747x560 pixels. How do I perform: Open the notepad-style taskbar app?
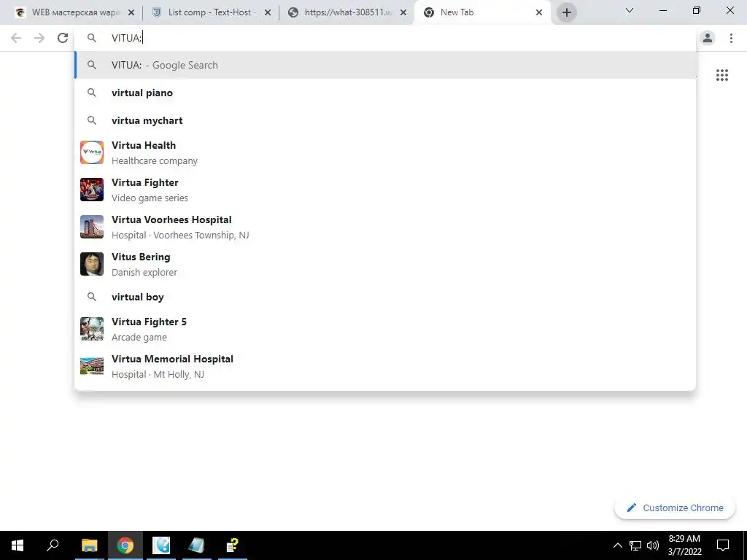tap(197, 545)
